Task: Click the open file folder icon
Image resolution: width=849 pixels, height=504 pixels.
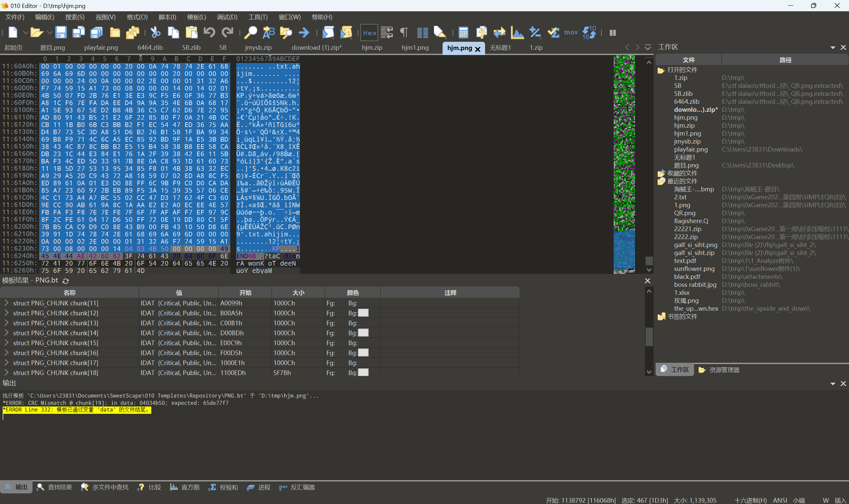Action: point(37,32)
